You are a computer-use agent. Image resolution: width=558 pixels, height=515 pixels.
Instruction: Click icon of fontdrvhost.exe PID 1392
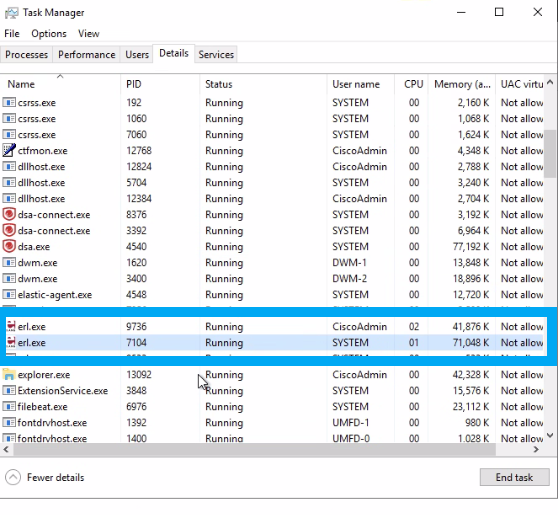point(9,423)
